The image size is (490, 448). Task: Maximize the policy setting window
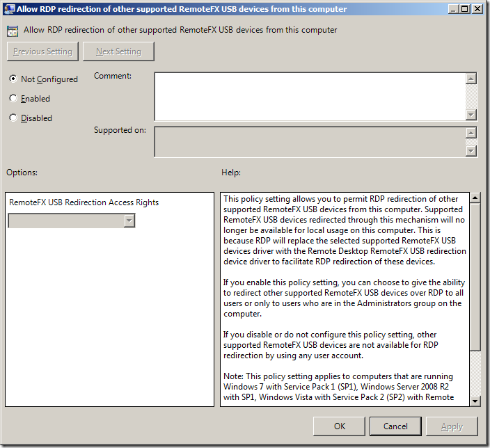[463, 9]
